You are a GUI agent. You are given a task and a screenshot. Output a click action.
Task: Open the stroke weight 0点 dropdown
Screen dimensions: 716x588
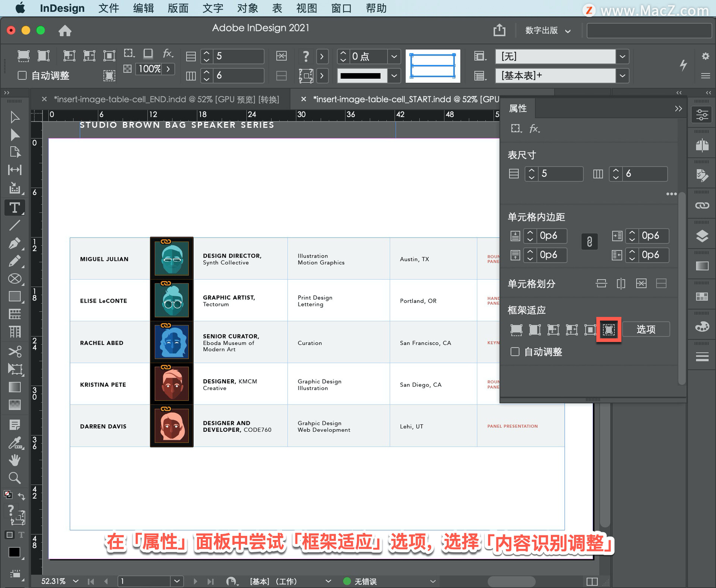pyautogui.click(x=394, y=56)
